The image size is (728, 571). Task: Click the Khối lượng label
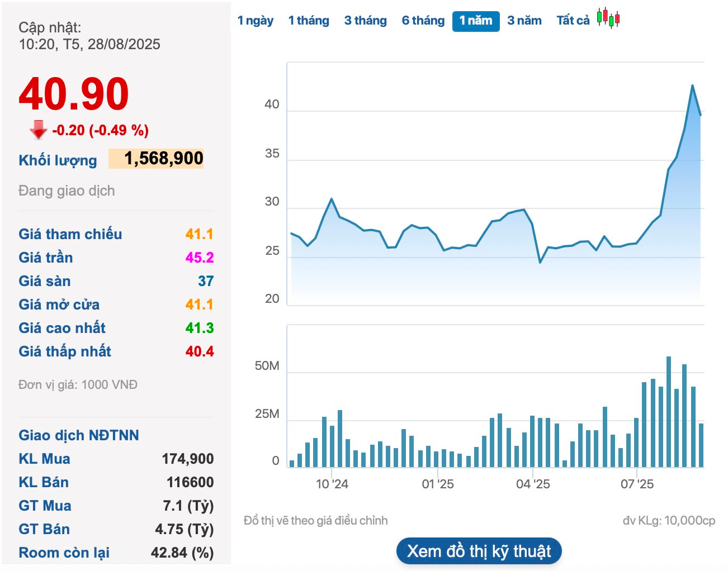[x=58, y=160]
